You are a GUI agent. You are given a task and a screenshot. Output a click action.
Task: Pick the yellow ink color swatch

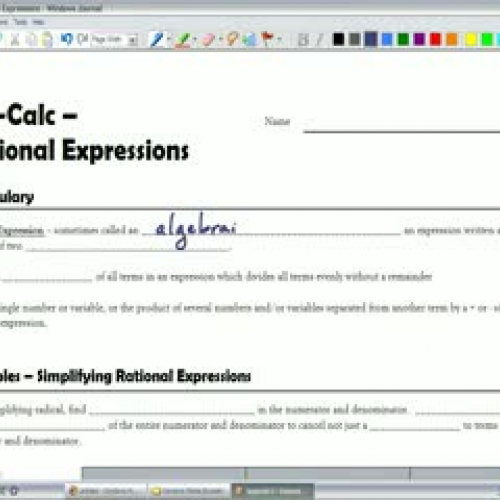point(471,39)
